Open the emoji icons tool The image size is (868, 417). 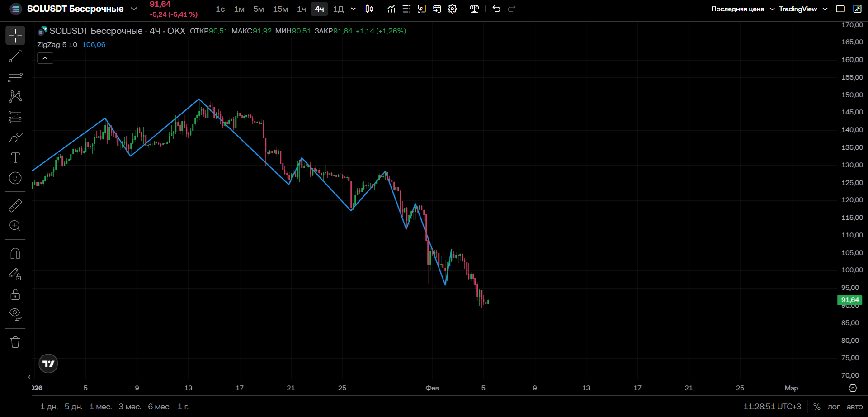(x=15, y=178)
